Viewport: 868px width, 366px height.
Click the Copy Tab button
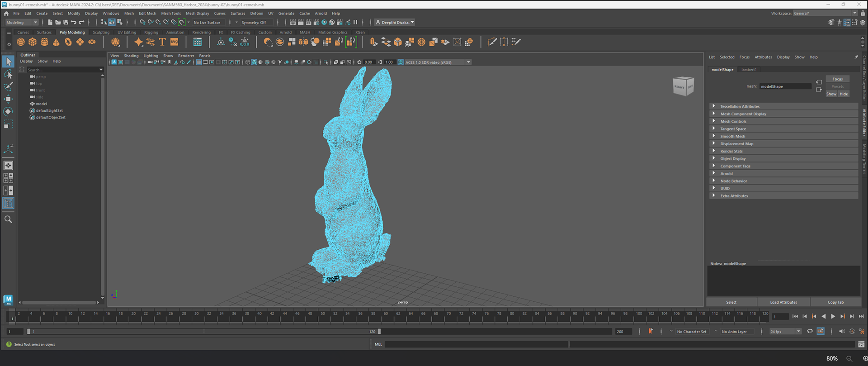835,302
